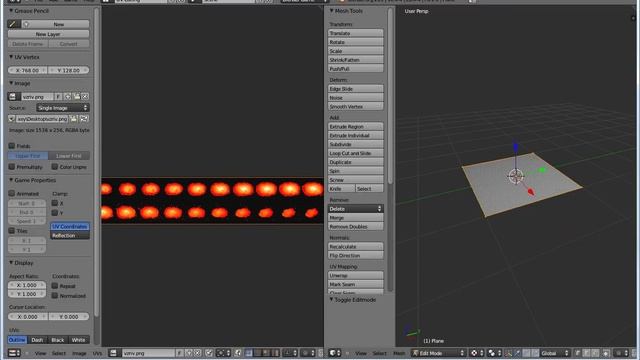Click the Extrude Region button
This screenshot has width=640, height=360.
pyautogui.click(x=356, y=127)
